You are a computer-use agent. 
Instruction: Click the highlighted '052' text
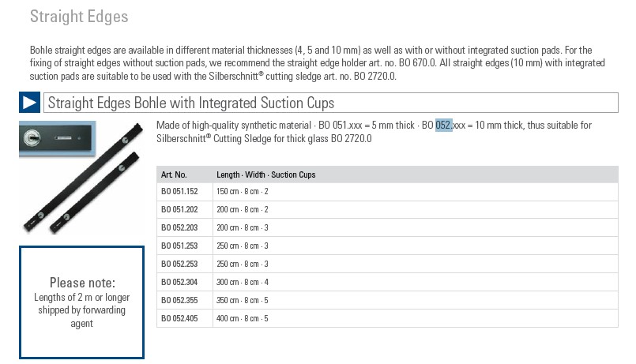(x=444, y=126)
